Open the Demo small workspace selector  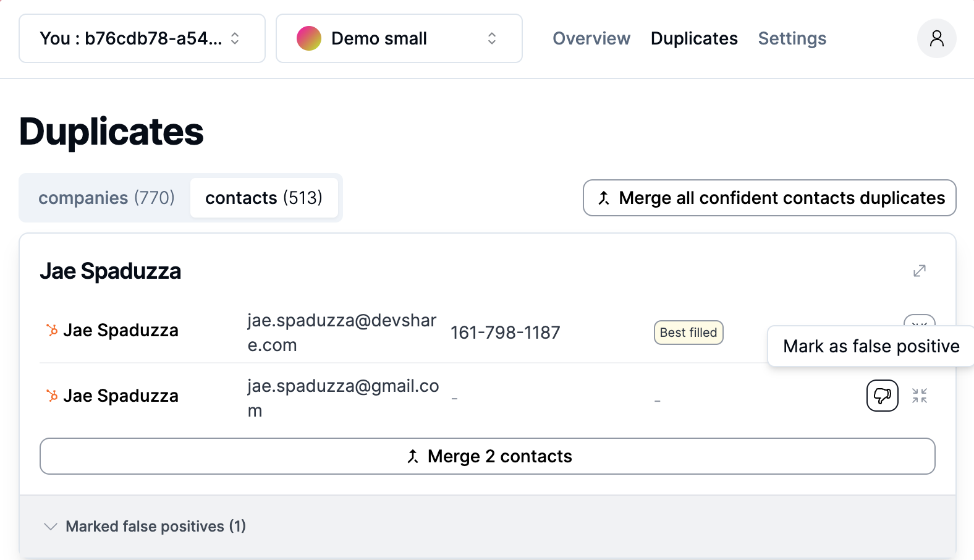[399, 38]
